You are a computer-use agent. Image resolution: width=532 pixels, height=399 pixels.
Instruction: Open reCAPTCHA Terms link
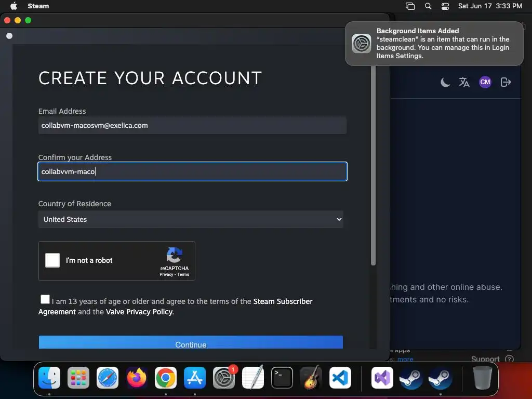(183, 274)
